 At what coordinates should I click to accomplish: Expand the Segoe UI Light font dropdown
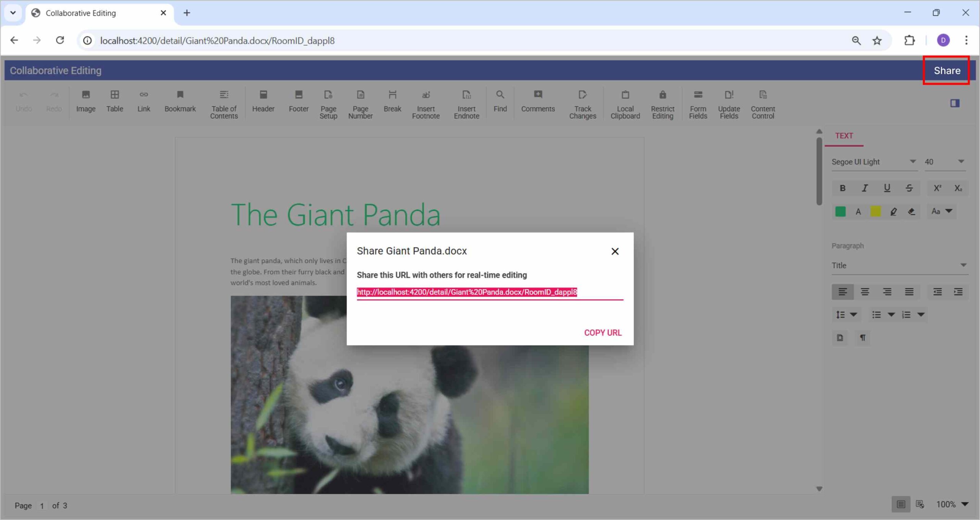coord(913,162)
